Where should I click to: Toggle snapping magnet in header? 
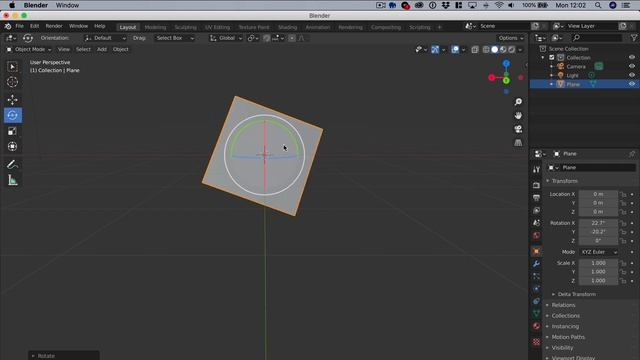coord(267,38)
